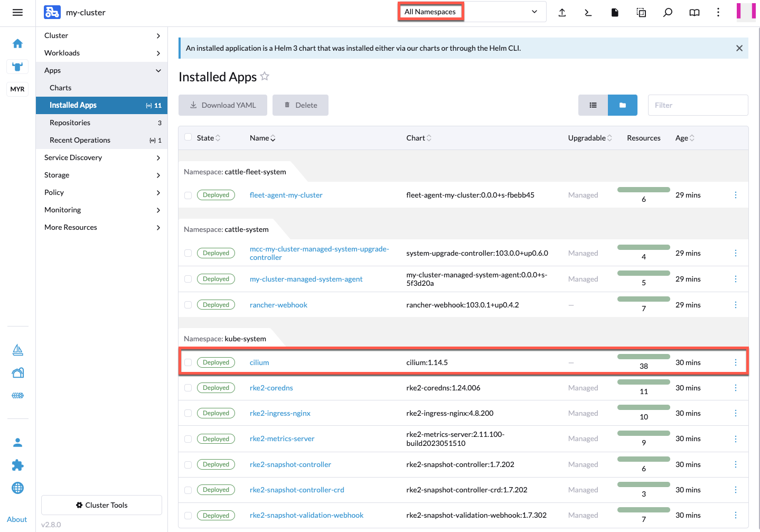The width and height of the screenshot is (760, 532).
Task: Open actions menu for rke2-coredns row
Action: [736, 388]
